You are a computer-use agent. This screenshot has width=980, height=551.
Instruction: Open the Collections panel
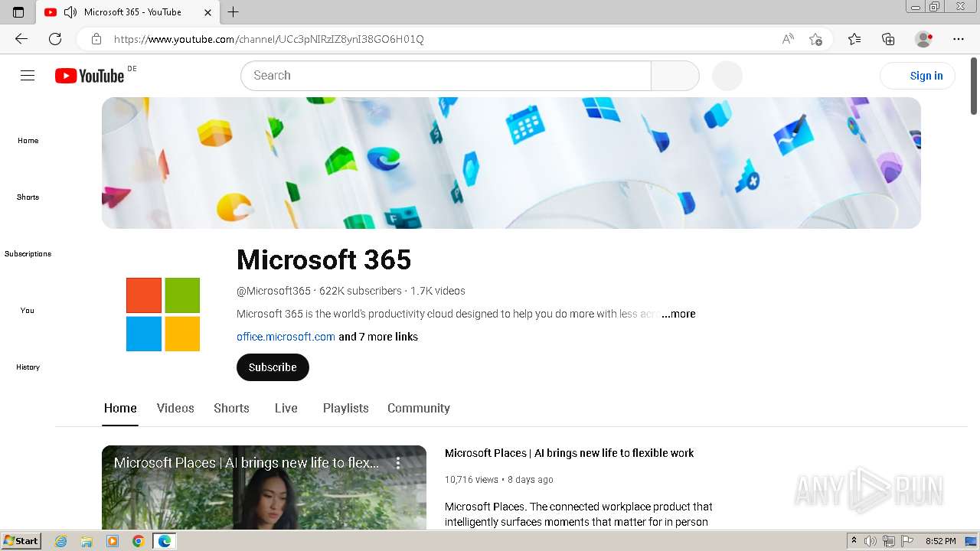(x=888, y=39)
